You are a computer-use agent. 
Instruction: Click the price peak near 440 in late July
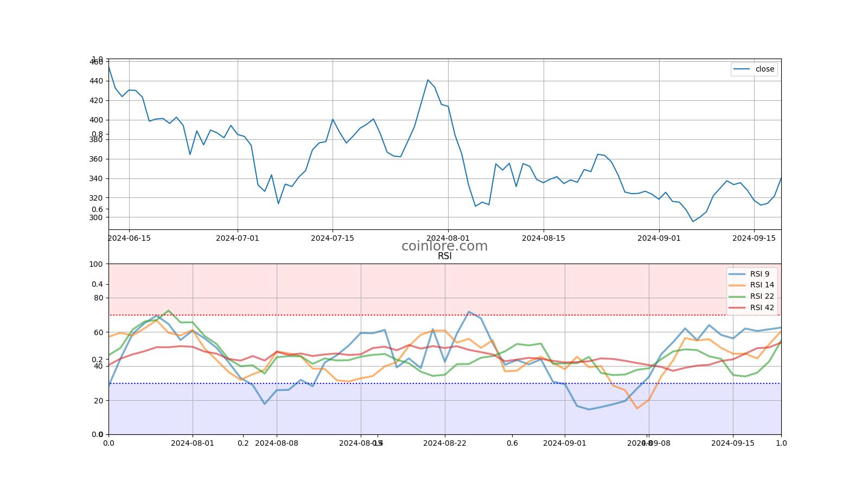(x=427, y=80)
